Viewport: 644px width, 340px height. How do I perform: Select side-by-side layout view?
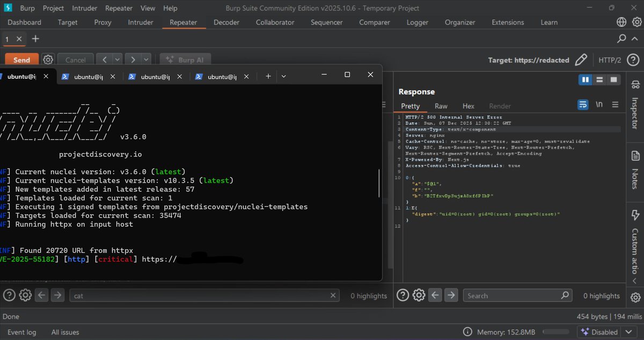[585, 79]
